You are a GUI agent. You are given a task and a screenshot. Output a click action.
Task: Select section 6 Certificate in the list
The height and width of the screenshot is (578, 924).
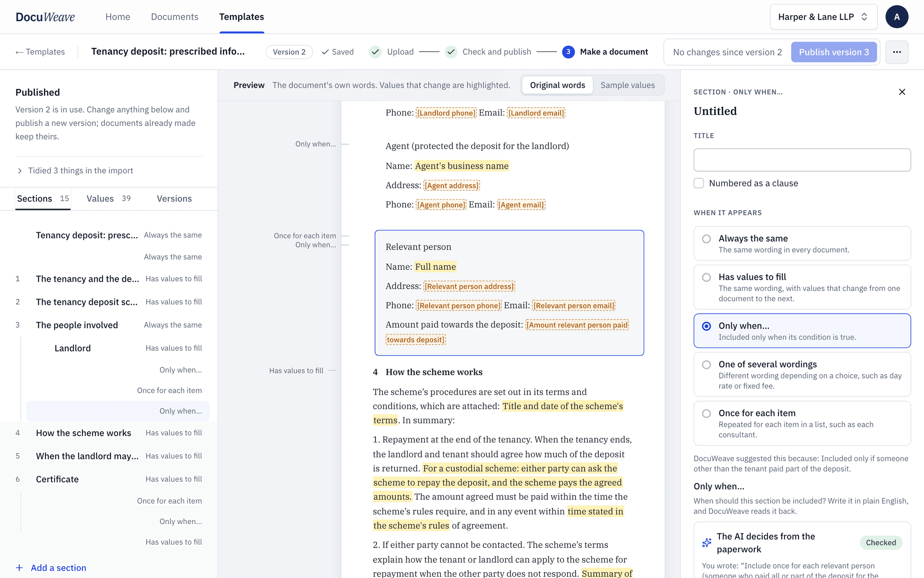point(109,479)
